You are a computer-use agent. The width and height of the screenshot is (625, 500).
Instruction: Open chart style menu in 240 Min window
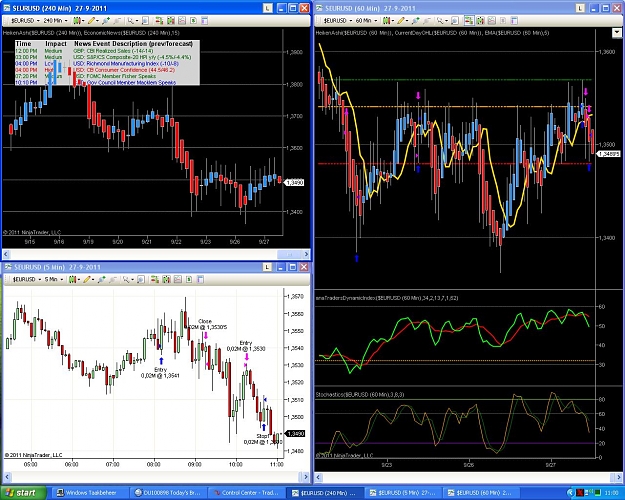click(79, 20)
